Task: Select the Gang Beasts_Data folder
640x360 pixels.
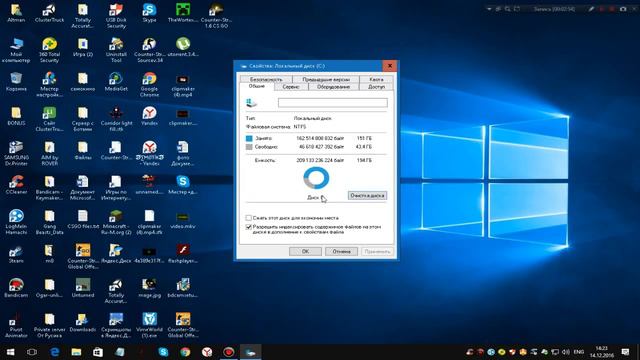Action: 49,222
